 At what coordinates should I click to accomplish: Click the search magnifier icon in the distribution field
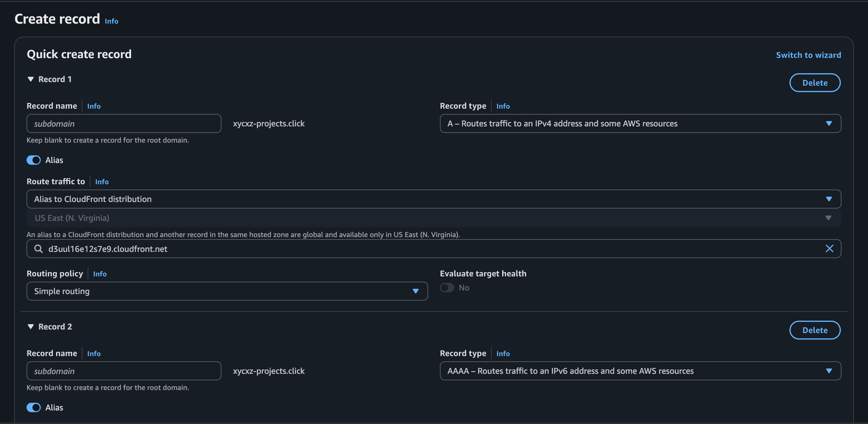point(38,249)
